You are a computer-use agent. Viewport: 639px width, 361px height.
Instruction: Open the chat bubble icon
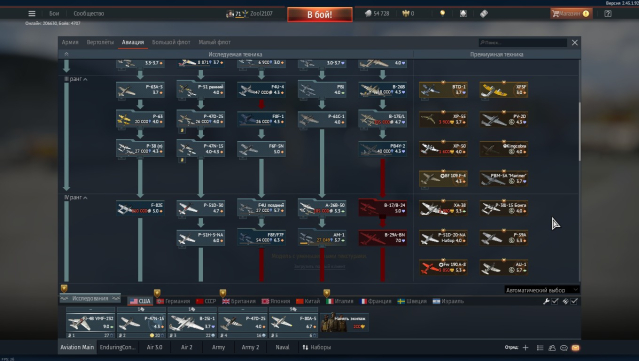[x=564, y=348]
